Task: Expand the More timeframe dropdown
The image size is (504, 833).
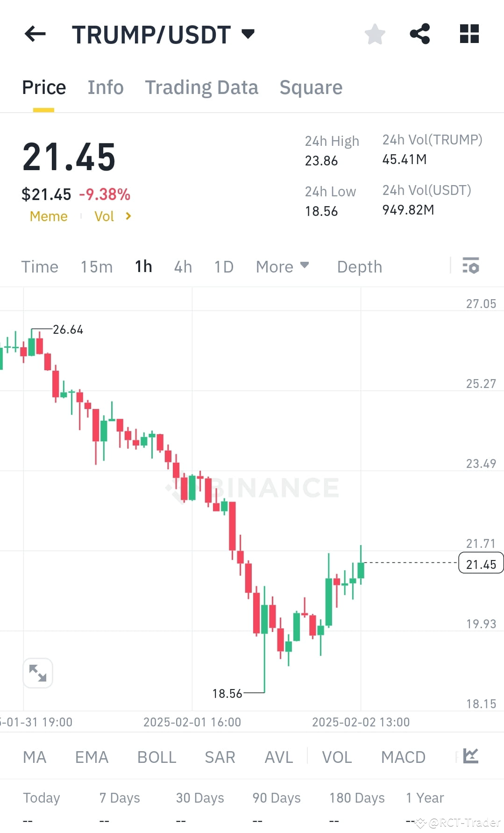Action: (282, 266)
